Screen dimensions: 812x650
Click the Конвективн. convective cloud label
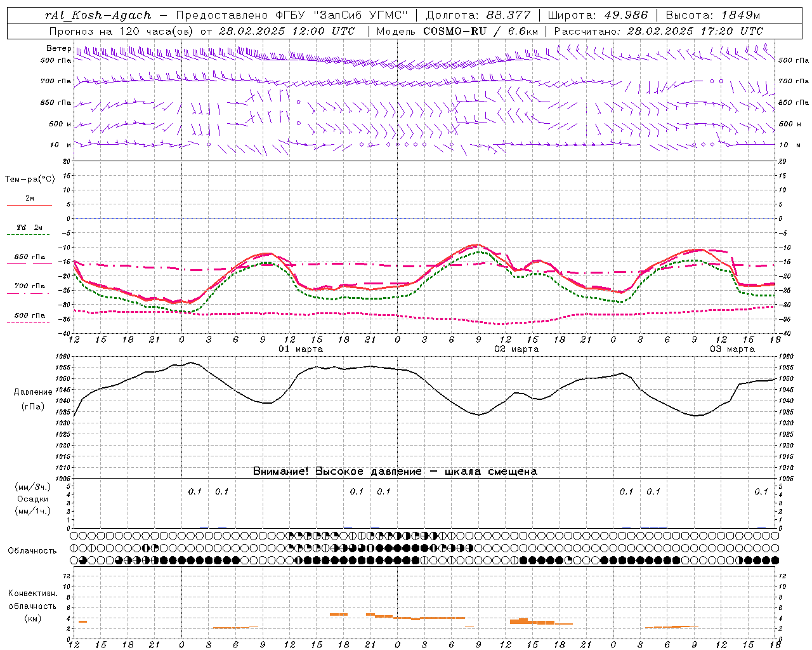(32, 594)
